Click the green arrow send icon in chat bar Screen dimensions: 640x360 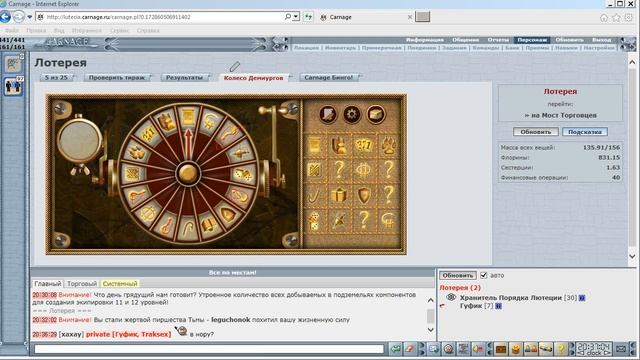[x=395, y=349]
